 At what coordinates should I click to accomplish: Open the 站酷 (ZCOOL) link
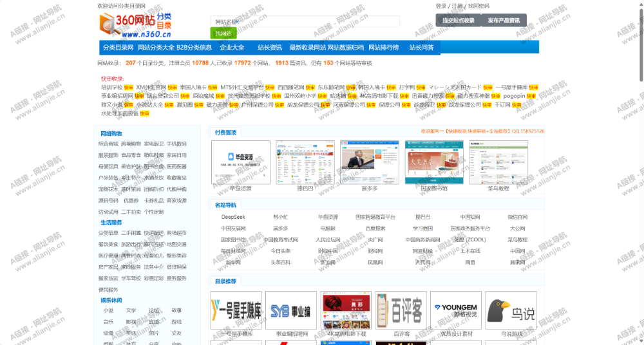470,240
